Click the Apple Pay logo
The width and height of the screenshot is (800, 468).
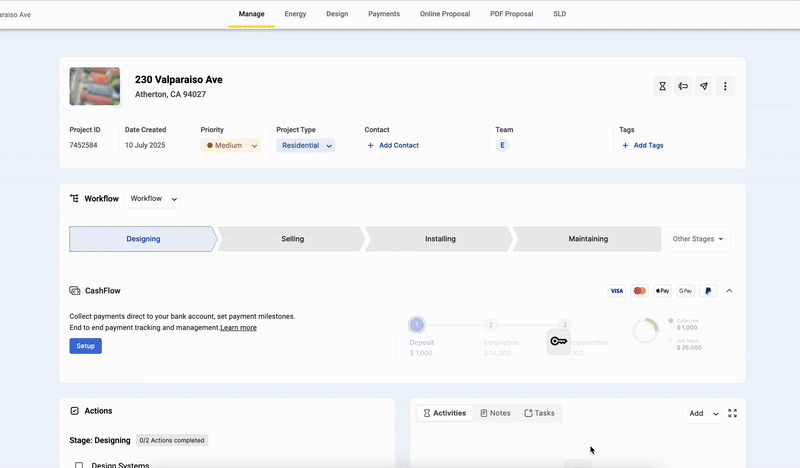[x=663, y=291]
